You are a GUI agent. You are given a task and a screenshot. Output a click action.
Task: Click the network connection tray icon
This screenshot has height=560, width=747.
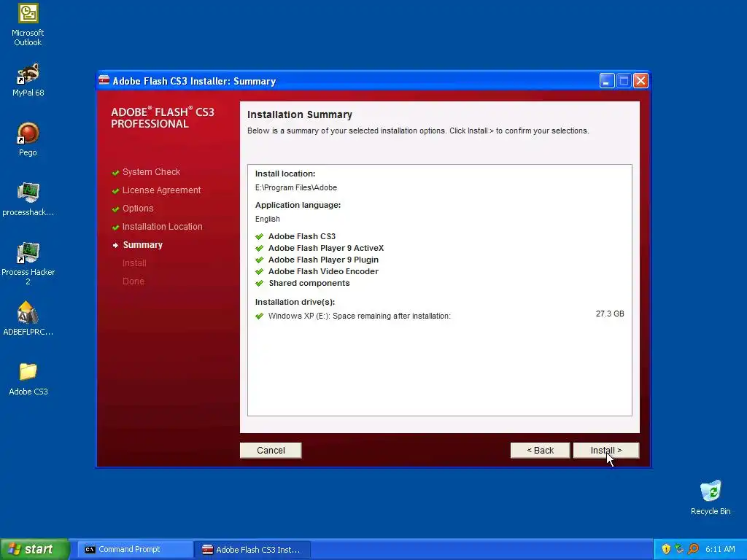679,549
